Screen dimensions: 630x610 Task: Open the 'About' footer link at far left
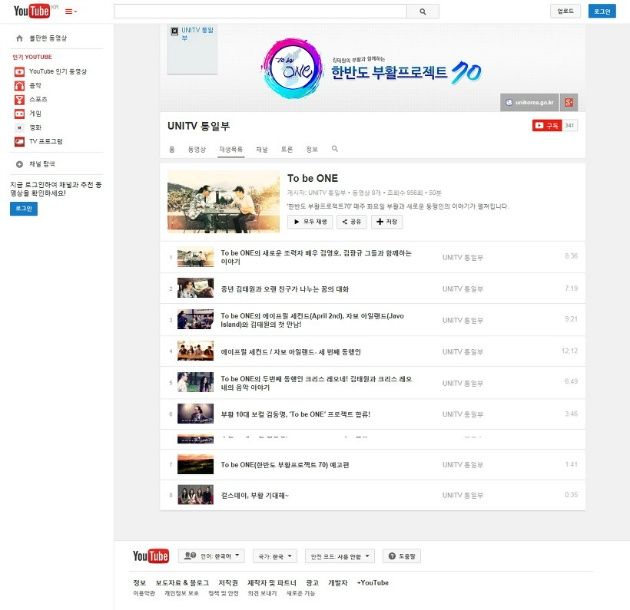[139, 583]
